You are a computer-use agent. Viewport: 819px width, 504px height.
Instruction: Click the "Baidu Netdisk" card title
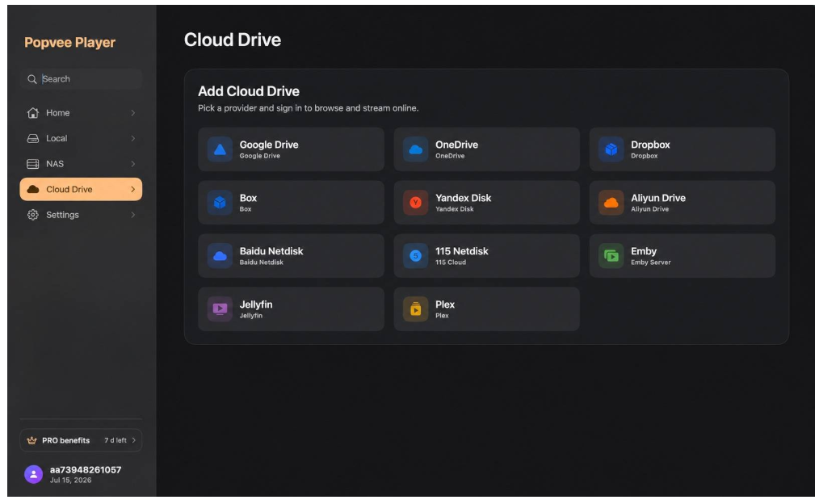(271, 251)
